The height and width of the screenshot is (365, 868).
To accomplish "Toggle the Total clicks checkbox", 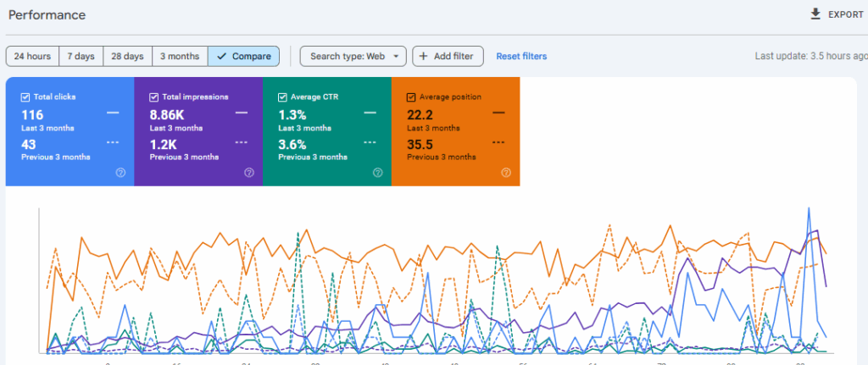I will [x=25, y=97].
